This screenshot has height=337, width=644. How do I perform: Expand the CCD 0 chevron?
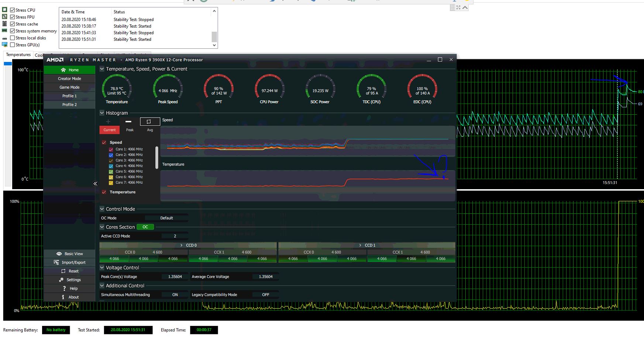(x=182, y=245)
